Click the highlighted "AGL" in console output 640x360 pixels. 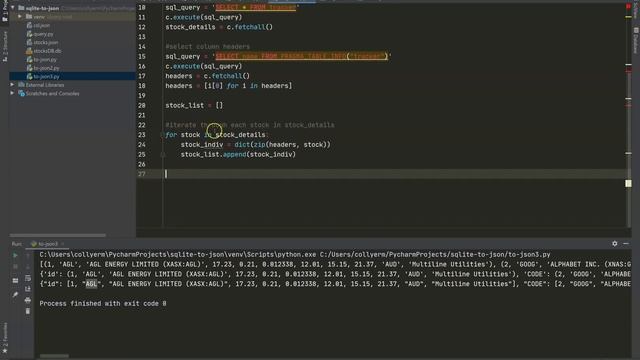(x=91, y=284)
